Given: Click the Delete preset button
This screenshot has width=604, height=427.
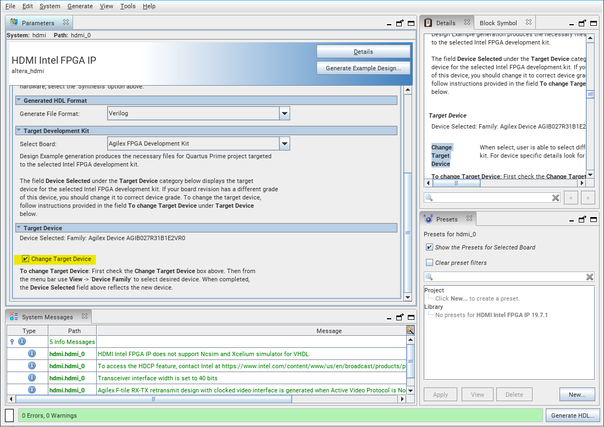Looking at the screenshot, I should [514, 394].
